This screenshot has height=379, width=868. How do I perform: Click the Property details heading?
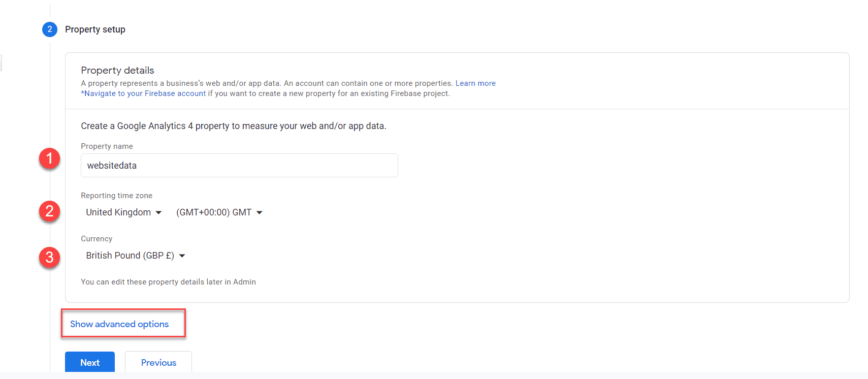117,70
